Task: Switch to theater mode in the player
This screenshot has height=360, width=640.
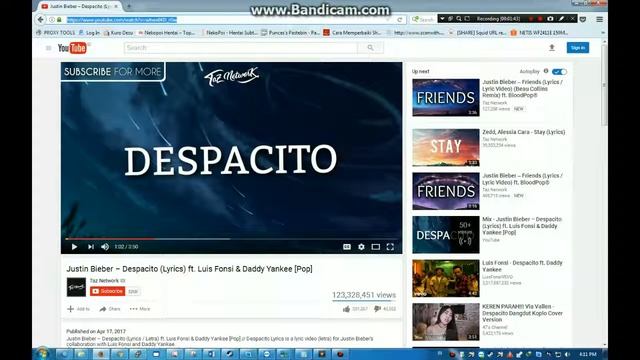Action: tap(376, 247)
